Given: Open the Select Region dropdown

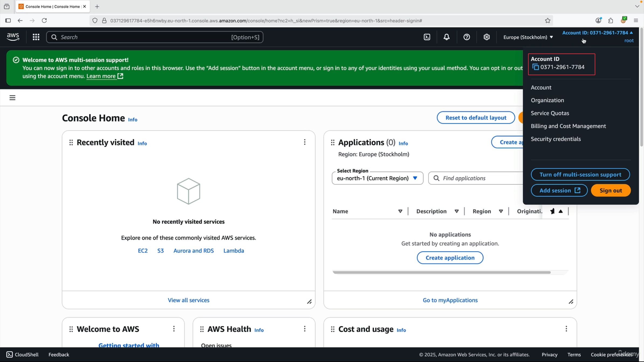Looking at the screenshot, I should tap(377, 178).
